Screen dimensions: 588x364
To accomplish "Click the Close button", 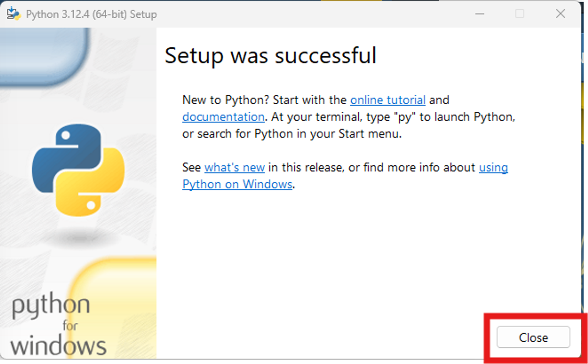I will 533,337.
